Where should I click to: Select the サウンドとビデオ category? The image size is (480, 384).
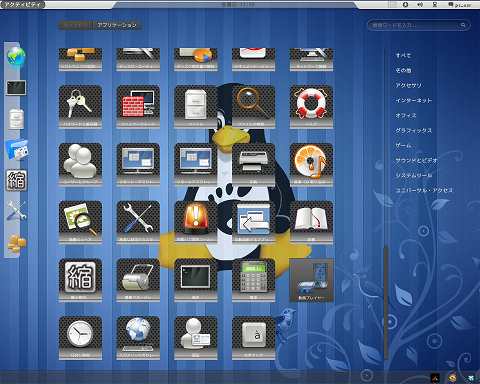pyautogui.click(x=416, y=160)
